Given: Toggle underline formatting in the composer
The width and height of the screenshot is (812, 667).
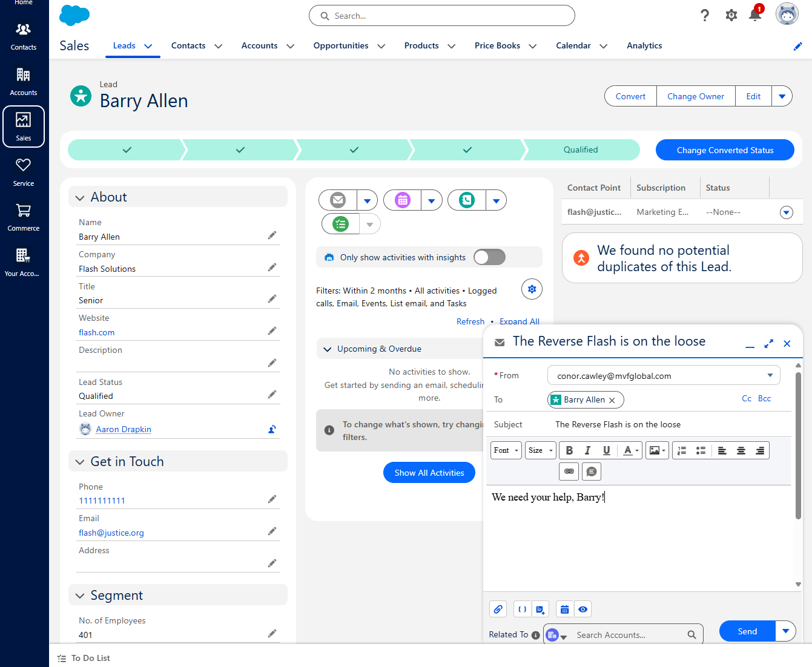Looking at the screenshot, I should (x=606, y=450).
